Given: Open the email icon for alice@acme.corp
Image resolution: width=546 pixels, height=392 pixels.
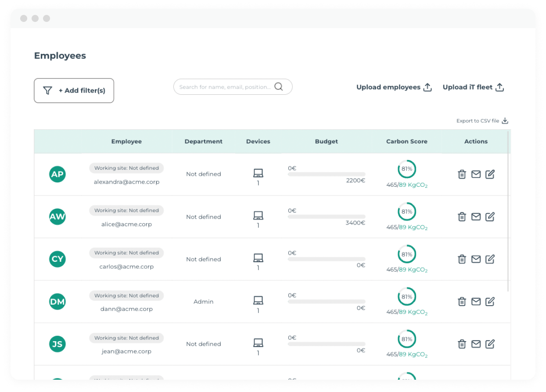Looking at the screenshot, I should 476,217.
